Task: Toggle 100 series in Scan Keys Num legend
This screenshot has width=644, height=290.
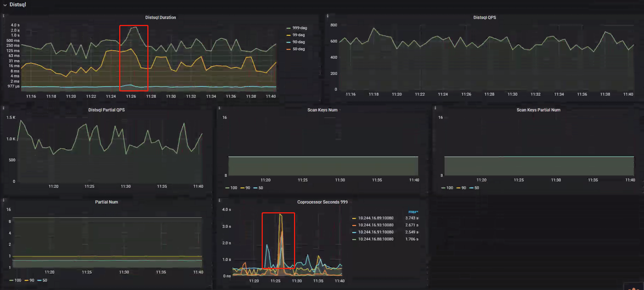Action: (234, 188)
